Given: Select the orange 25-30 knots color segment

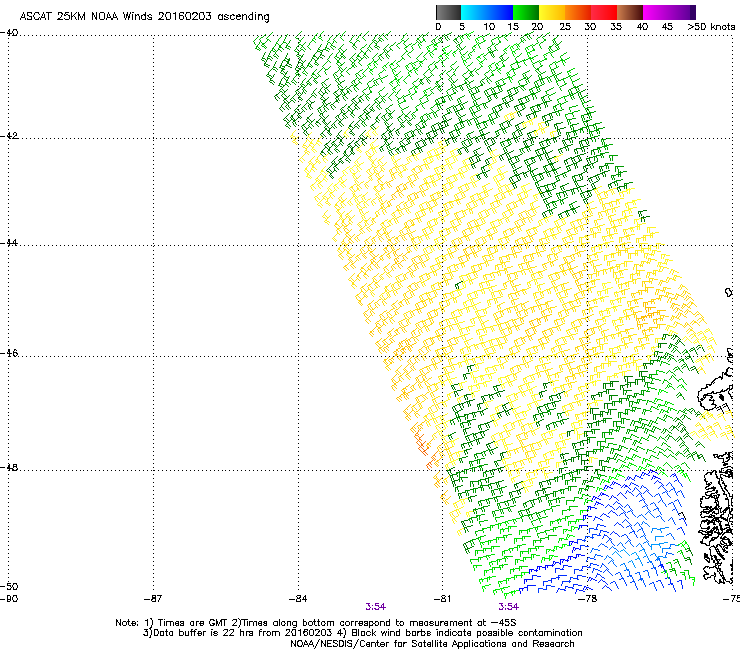Looking at the screenshot, I should [x=578, y=12].
